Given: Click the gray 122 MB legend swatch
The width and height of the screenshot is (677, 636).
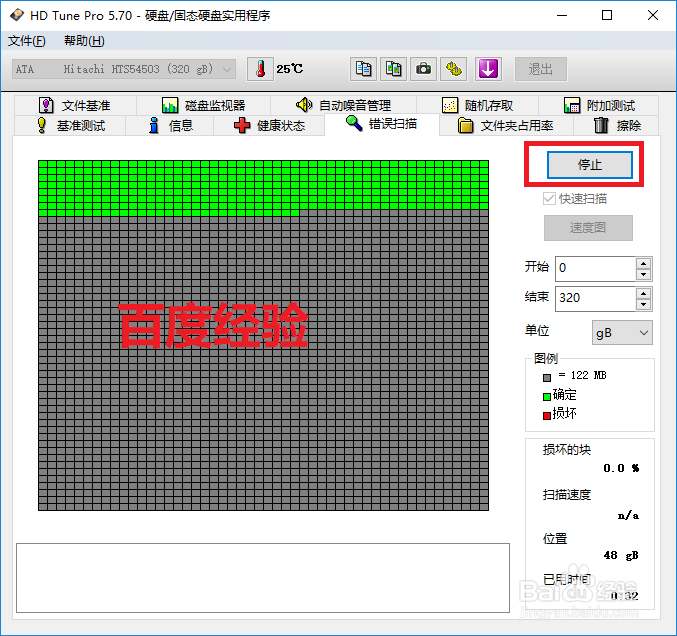Looking at the screenshot, I should pos(547,378).
